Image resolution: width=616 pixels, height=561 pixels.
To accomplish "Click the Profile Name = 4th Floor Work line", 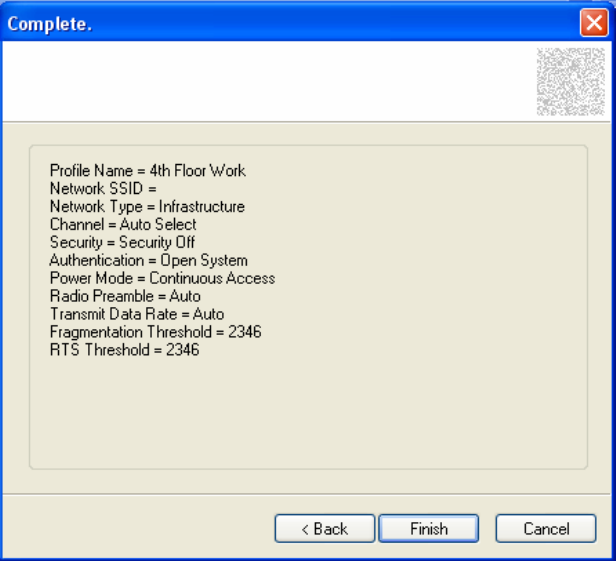I will [148, 171].
